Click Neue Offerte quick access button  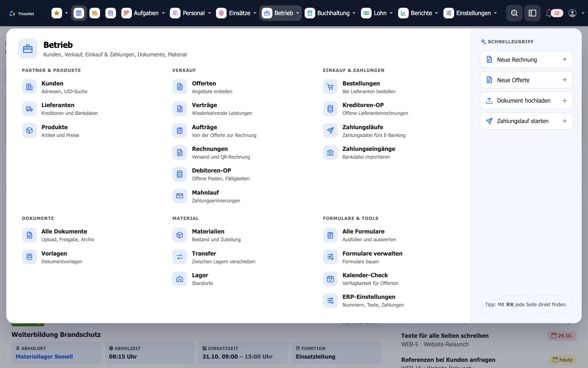[526, 80]
